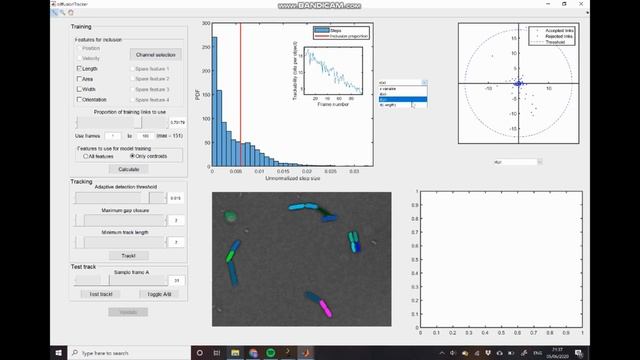Edit the proportion of training links value
The width and height of the screenshot is (640, 360).
[178, 122]
